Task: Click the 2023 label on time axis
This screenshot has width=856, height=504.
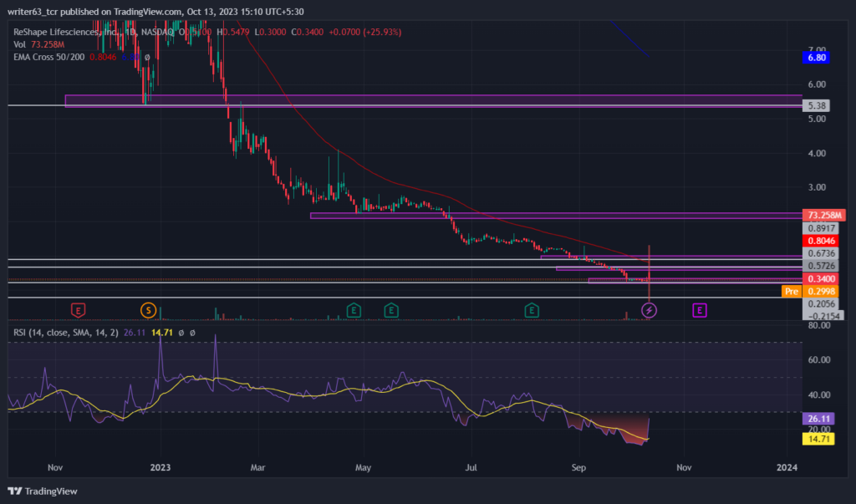Action: click(x=160, y=467)
